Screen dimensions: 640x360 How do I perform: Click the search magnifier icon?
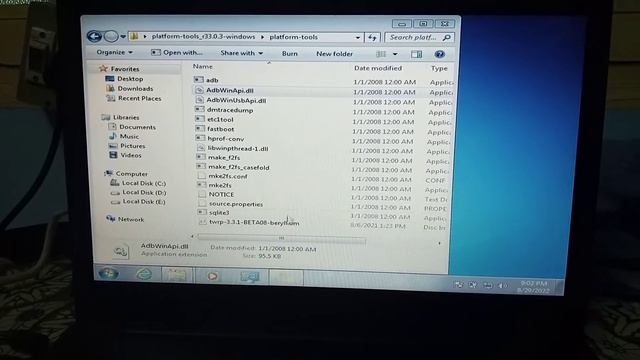coord(447,38)
